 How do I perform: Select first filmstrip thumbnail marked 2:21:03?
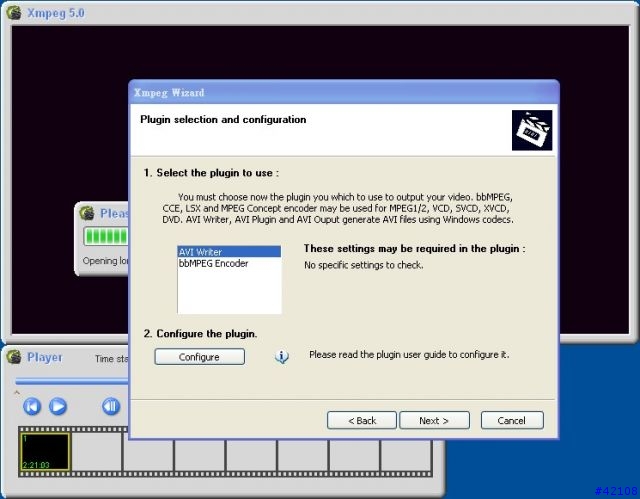coord(45,452)
